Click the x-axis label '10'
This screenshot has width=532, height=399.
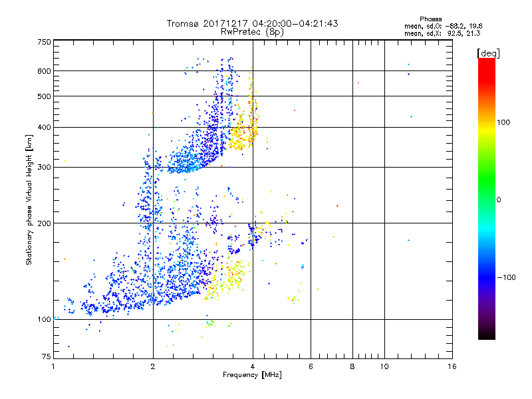[384, 366]
